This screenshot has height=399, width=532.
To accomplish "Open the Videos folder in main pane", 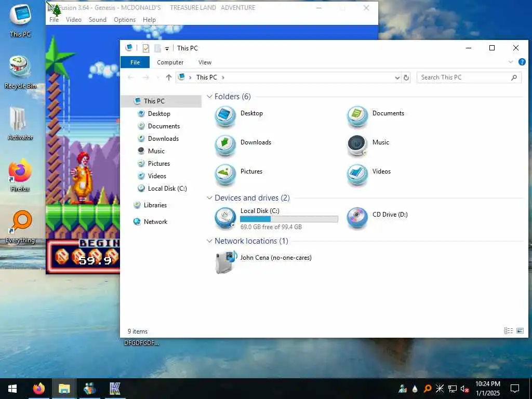I will (357, 175).
